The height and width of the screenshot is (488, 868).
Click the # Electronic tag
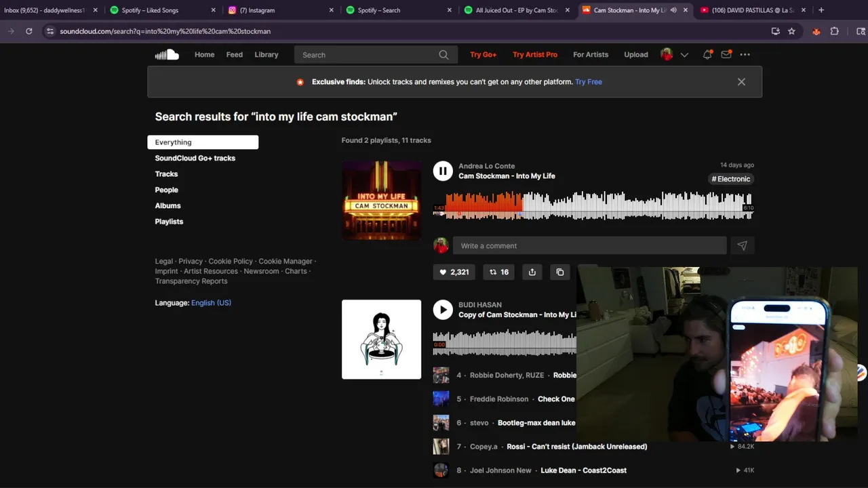pos(731,179)
